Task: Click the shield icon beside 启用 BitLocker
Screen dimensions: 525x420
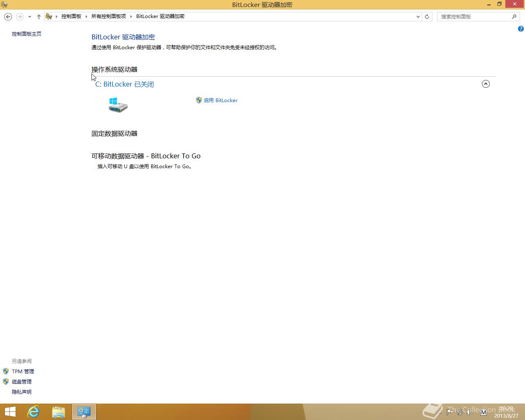Action: tap(199, 100)
